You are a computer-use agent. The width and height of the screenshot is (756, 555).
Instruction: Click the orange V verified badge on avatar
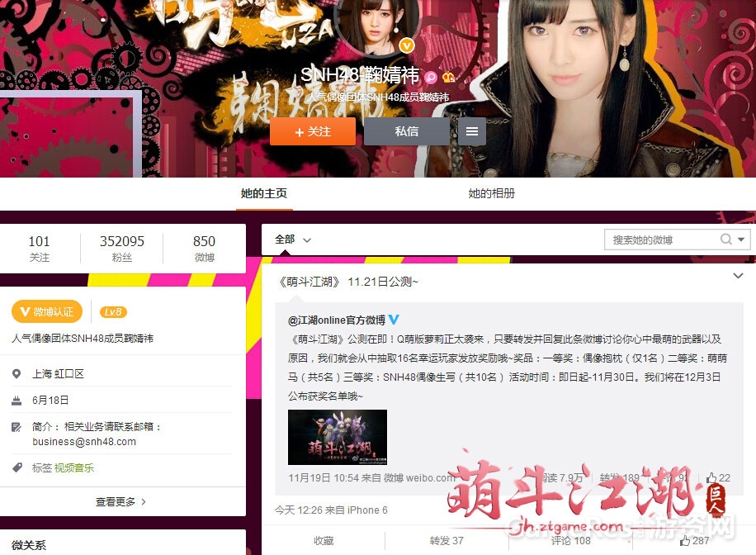(x=407, y=46)
